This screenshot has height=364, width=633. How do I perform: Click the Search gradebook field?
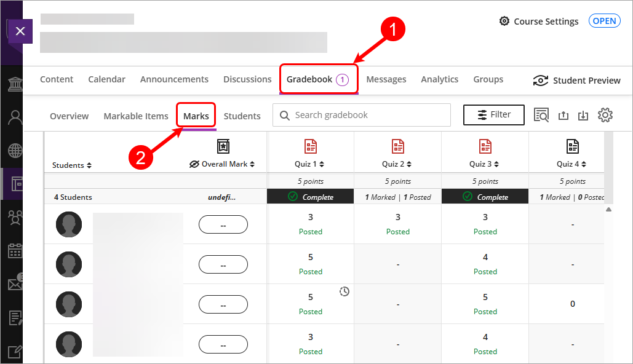coord(361,115)
